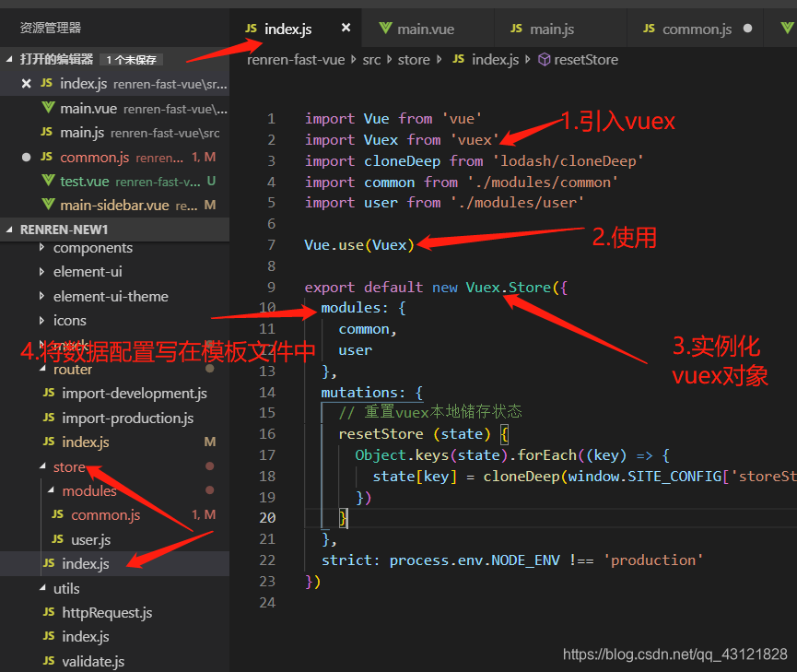Viewport: 797px width, 672px height.
Task: Click the JS icon on index.js tab
Action: coord(252,29)
